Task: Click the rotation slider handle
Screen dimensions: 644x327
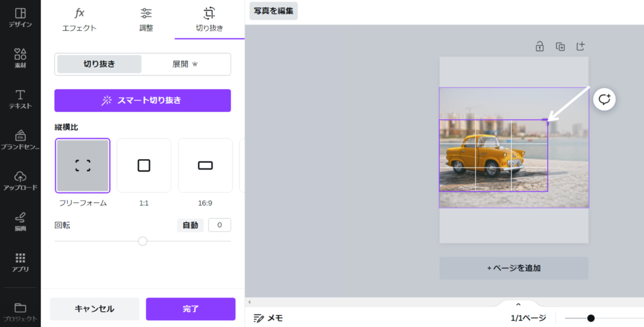Action: click(x=143, y=241)
